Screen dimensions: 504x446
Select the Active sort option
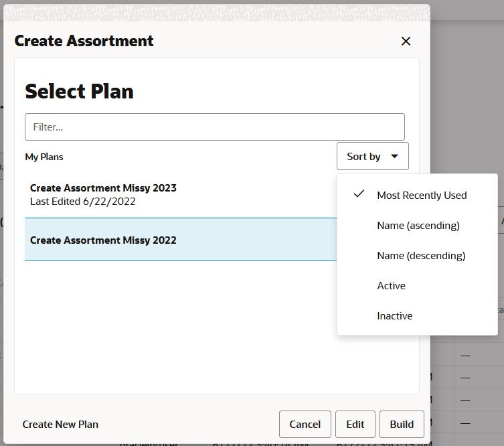tap(417, 285)
